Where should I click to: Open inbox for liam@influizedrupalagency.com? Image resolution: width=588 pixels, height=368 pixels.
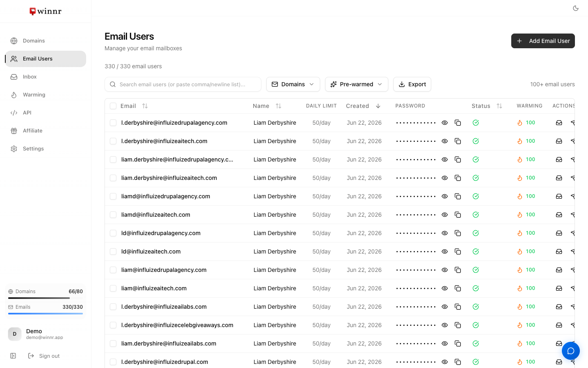559,270
